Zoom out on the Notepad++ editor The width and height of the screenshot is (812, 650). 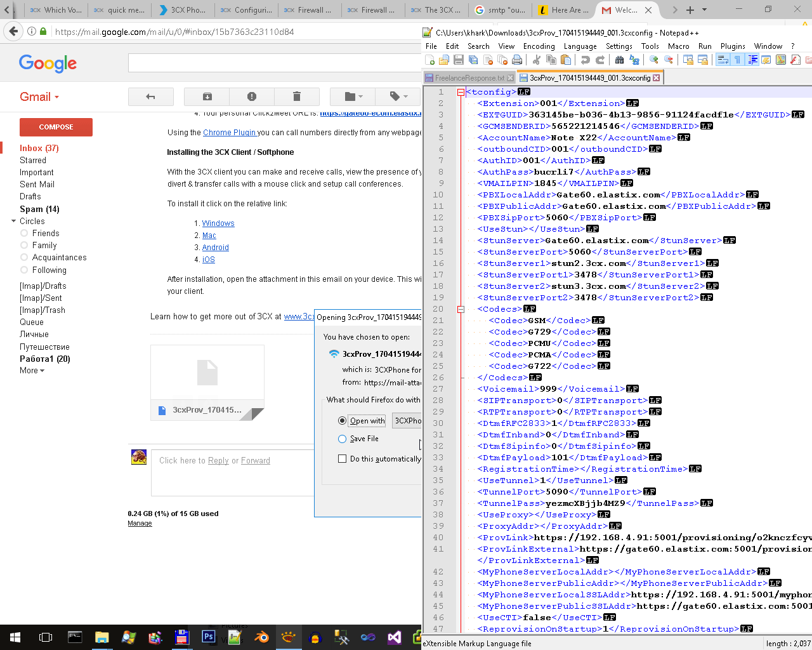[669, 60]
